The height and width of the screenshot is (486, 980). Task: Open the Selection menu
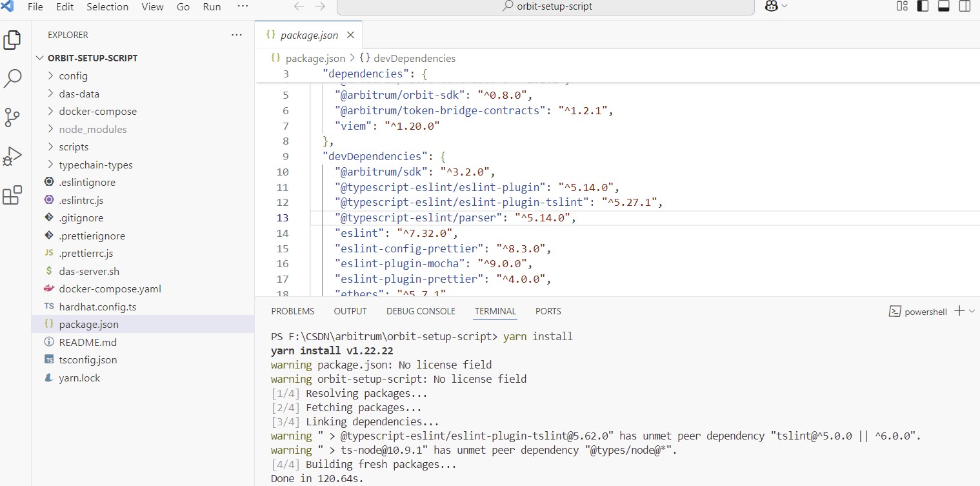click(108, 6)
